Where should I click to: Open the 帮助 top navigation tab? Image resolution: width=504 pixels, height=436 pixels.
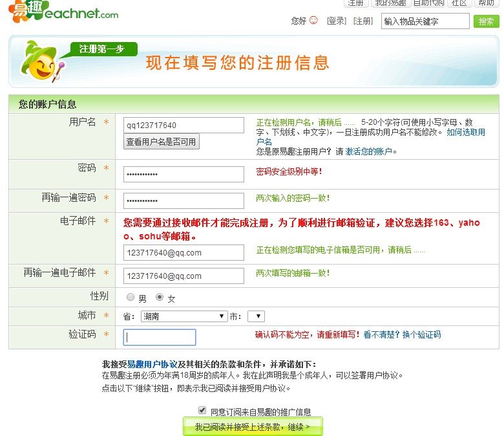pos(486,3)
